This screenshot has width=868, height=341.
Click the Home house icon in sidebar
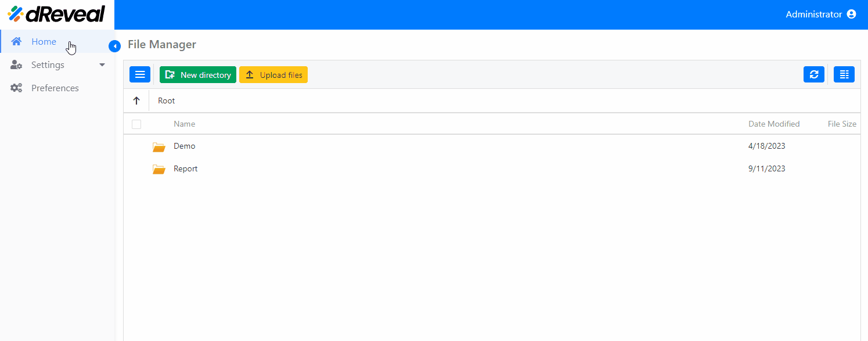pos(16,41)
